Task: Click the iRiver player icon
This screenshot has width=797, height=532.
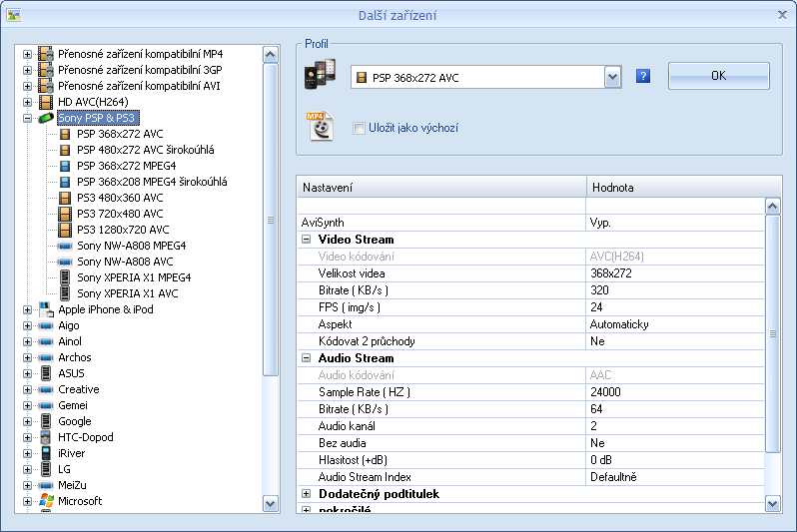Action: click(46, 453)
